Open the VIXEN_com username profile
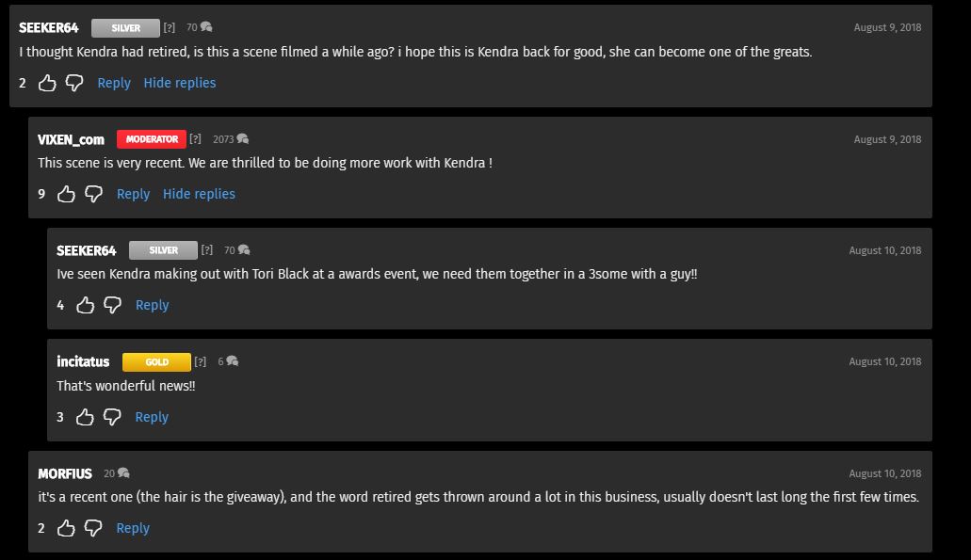Screen dimensions: 971x560 coord(71,139)
